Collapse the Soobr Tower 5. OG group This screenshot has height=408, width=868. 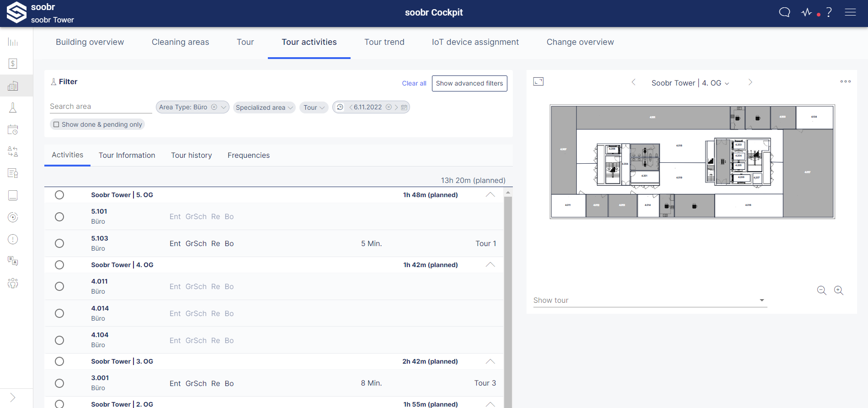coord(490,195)
